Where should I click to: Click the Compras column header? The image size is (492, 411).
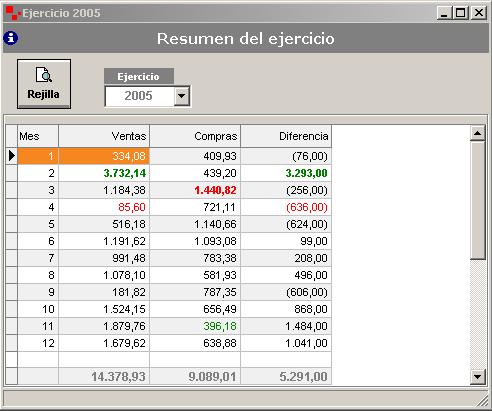(195, 136)
